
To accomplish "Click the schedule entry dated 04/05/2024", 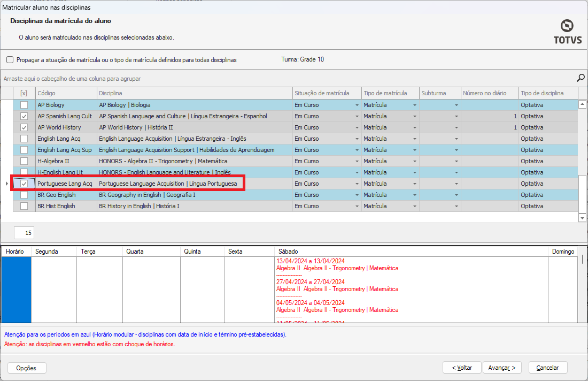I will (337, 306).
